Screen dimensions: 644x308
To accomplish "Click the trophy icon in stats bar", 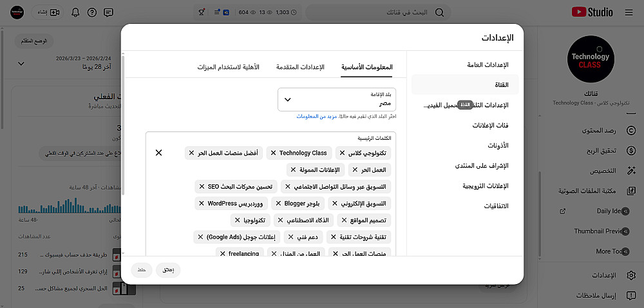I will [202, 12].
